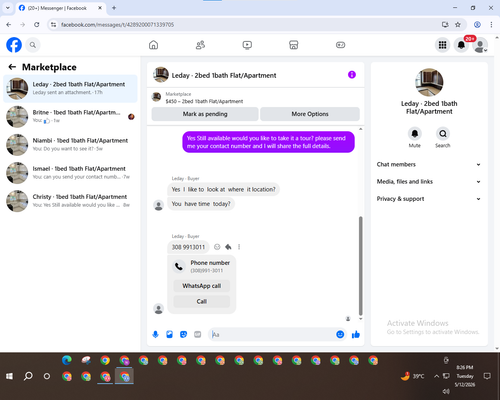Image resolution: width=500 pixels, height=400 pixels.
Task: Launch Microsoft Edge from the taskbar
Action: point(67,360)
